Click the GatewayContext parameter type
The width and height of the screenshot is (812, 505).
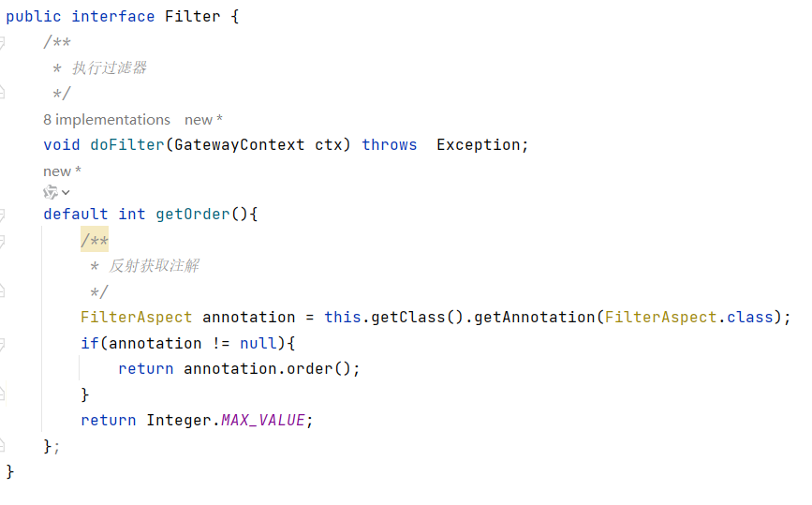(x=239, y=145)
